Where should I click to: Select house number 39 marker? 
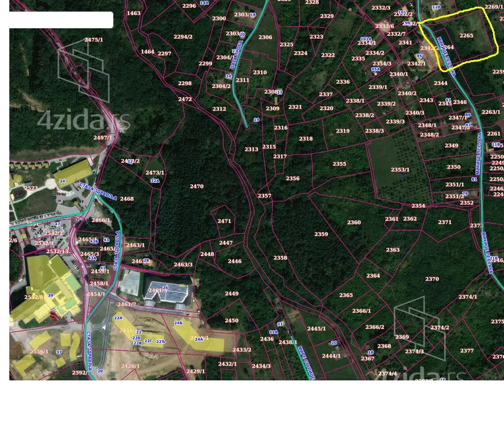[50, 295]
